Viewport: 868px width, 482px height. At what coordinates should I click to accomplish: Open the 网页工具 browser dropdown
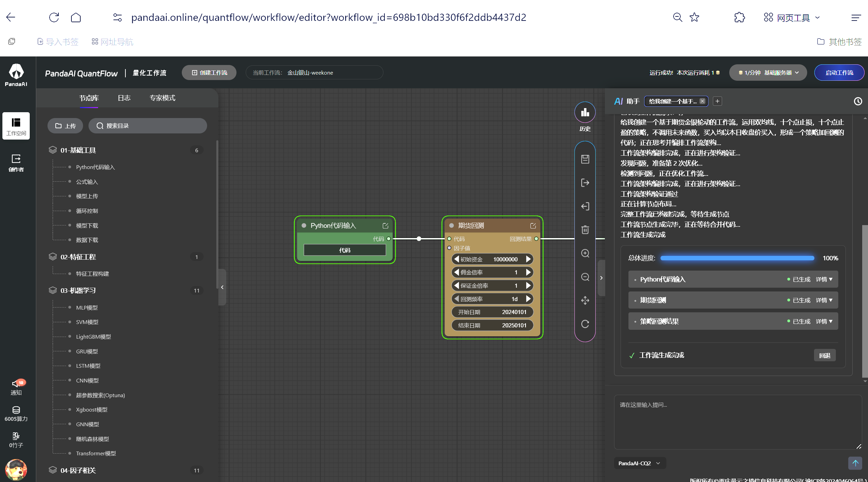(x=792, y=17)
